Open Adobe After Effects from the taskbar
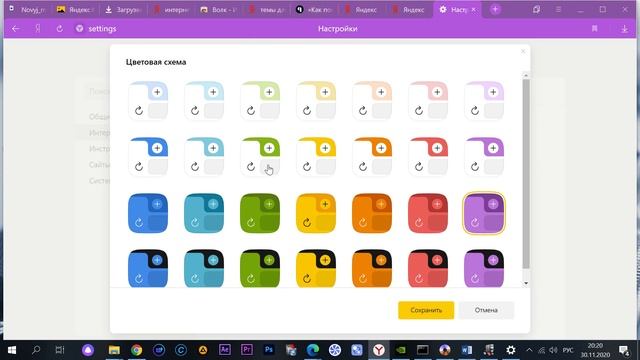The height and width of the screenshot is (360, 640). click(224, 350)
